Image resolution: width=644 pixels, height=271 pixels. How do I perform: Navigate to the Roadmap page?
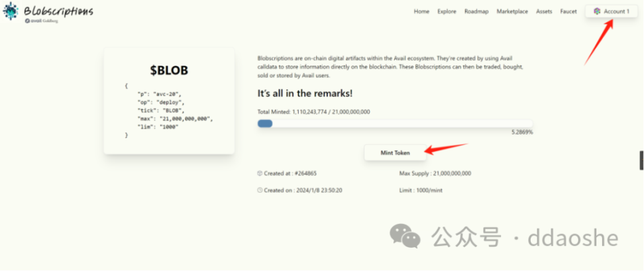(x=476, y=11)
